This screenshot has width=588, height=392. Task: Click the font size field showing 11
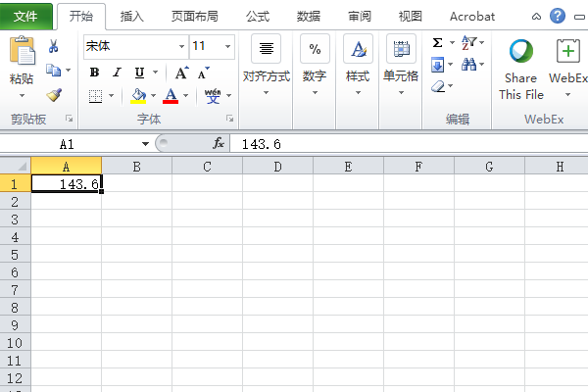(x=206, y=46)
